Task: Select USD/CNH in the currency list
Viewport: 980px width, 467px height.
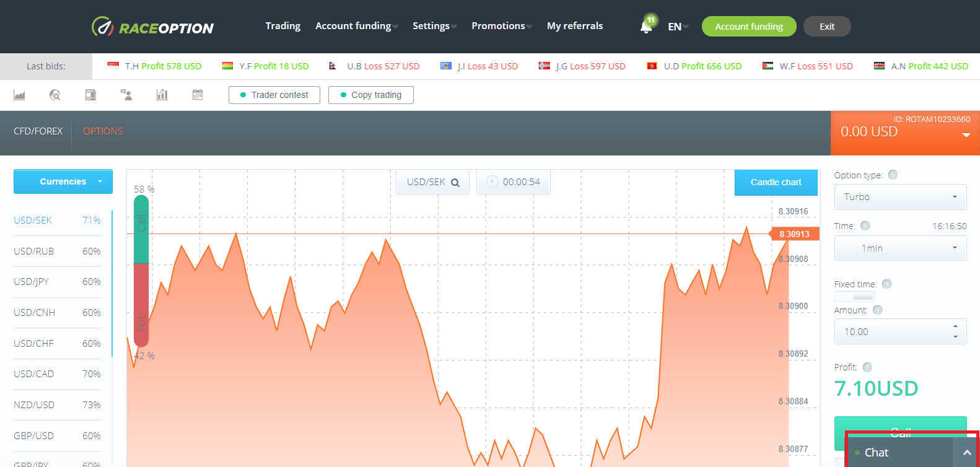Action: [x=57, y=313]
